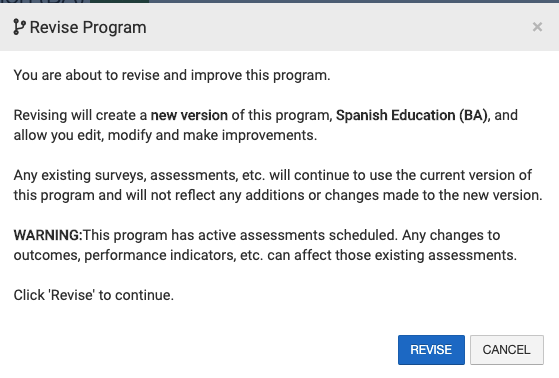Click the dark blue bar above the dialog
559x378 pixels.
pos(354,1)
